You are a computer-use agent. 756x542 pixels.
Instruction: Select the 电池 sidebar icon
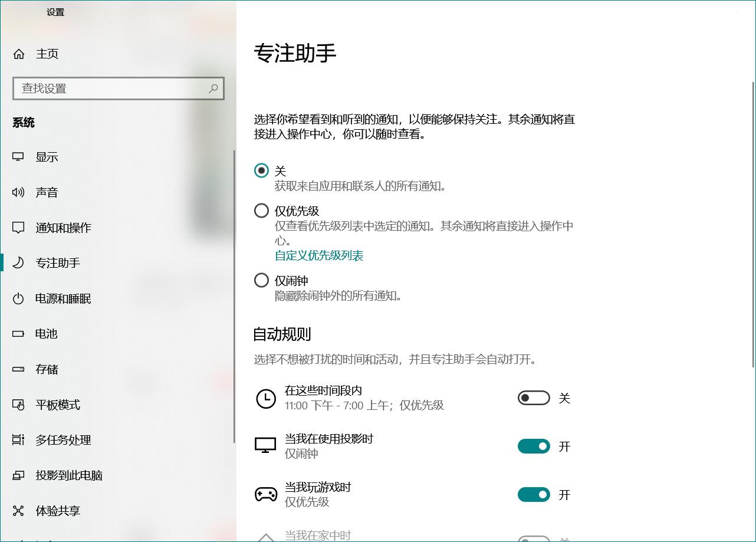click(19, 334)
